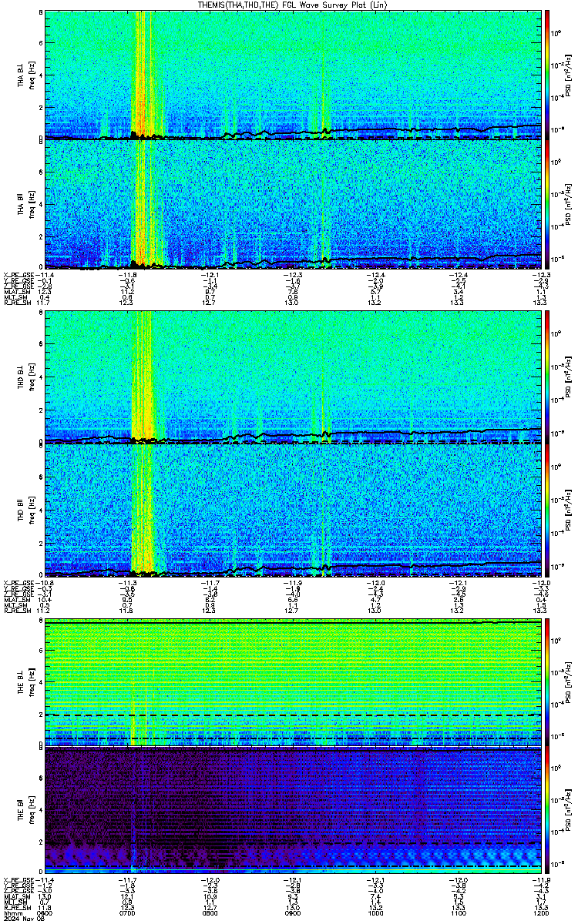Click the THD B-parallel PSD color bar
The image size is (578, 924).
coord(547,510)
